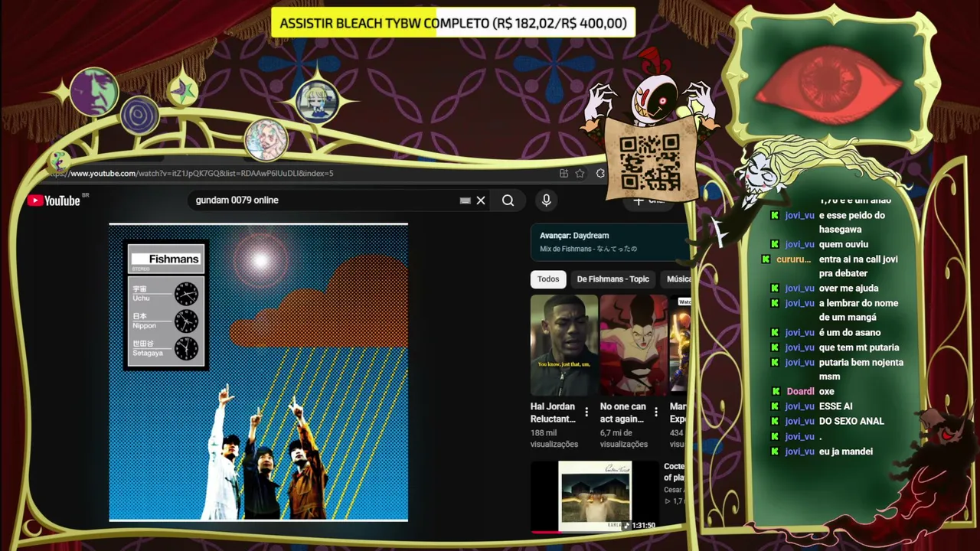Viewport: 980px width, 551px height.
Task: Click chat message 'e esse peido do hasegawa'
Action: tap(852, 223)
